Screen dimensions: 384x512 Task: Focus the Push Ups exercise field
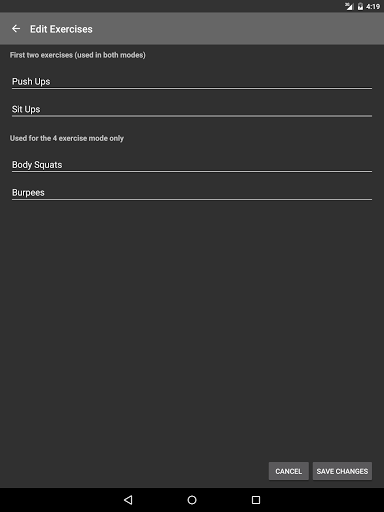tap(192, 82)
